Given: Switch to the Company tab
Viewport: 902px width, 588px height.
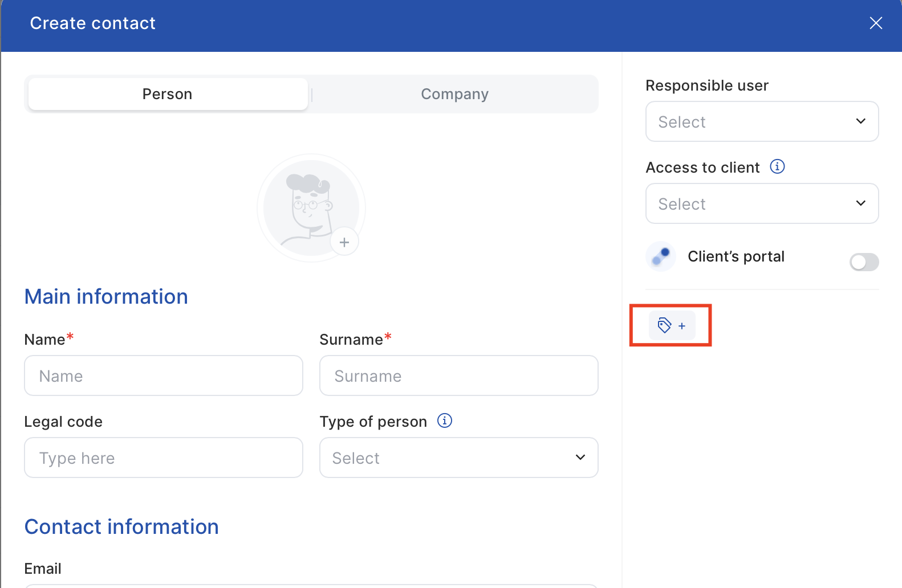Looking at the screenshot, I should tap(454, 94).
